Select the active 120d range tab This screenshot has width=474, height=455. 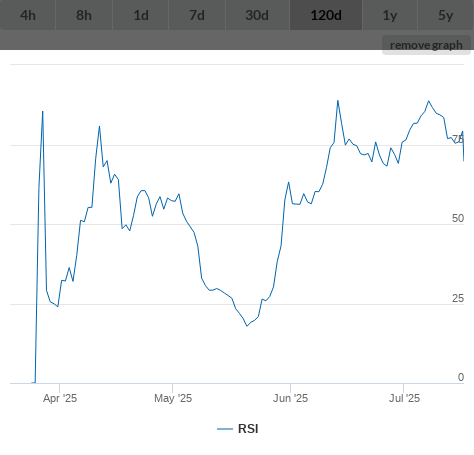326,15
